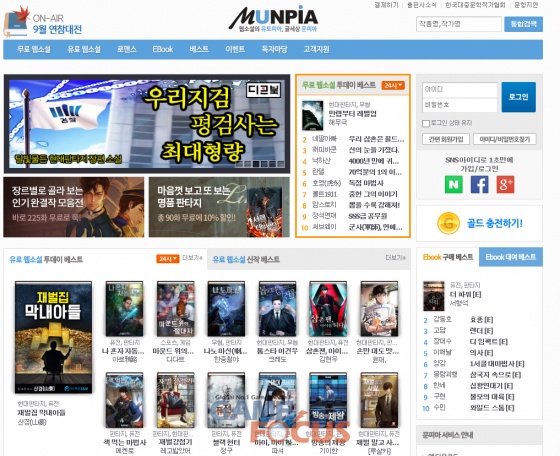This screenshot has width=560, height=456.
Task: Click the 간편 회원가입 button
Action: (446, 139)
